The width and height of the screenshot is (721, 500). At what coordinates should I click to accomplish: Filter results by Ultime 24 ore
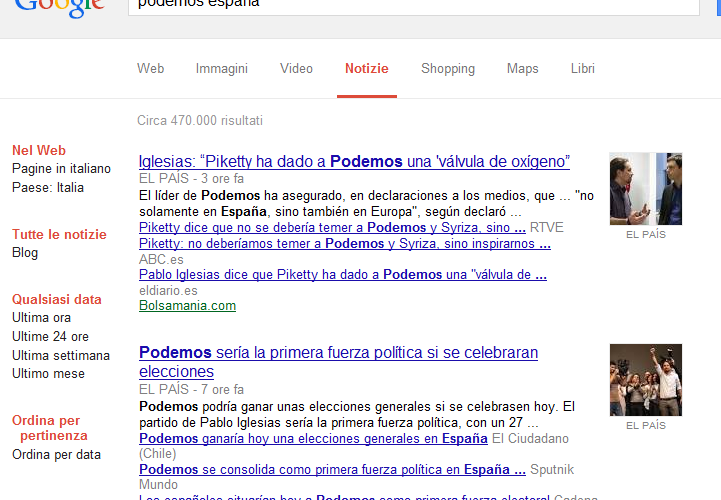(x=50, y=337)
